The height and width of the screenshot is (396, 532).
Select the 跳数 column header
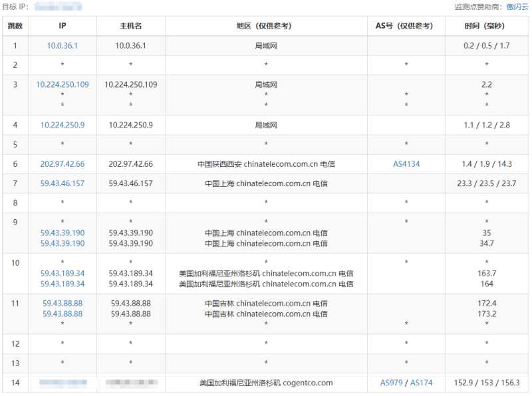(x=15, y=26)
